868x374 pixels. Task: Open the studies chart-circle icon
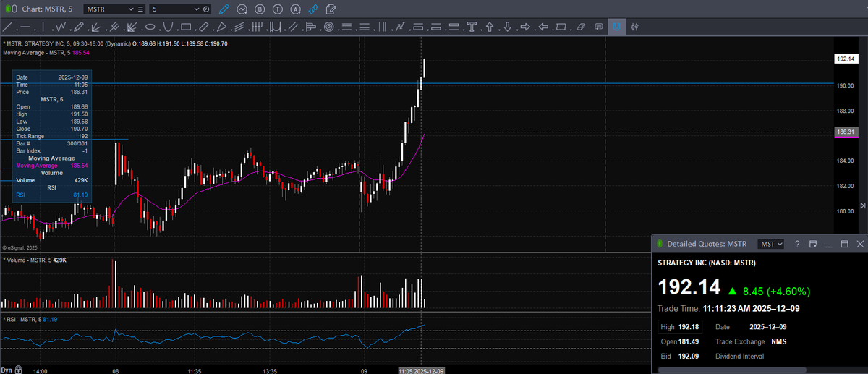pyautogui.click(x=242, y=9)
